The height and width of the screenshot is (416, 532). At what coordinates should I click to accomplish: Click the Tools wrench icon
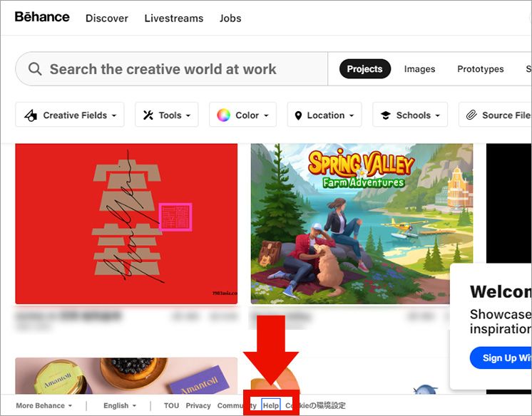[148, 115]
